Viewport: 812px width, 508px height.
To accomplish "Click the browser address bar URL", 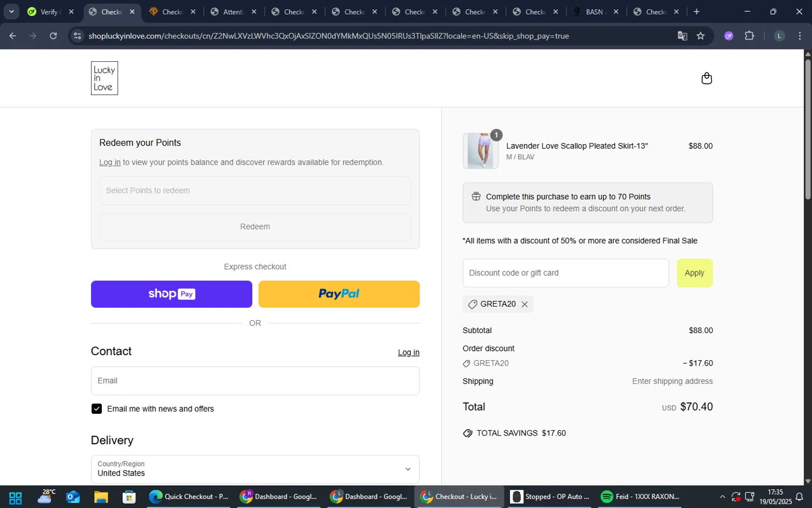I will pyautogui.click(x=329, y=36).
